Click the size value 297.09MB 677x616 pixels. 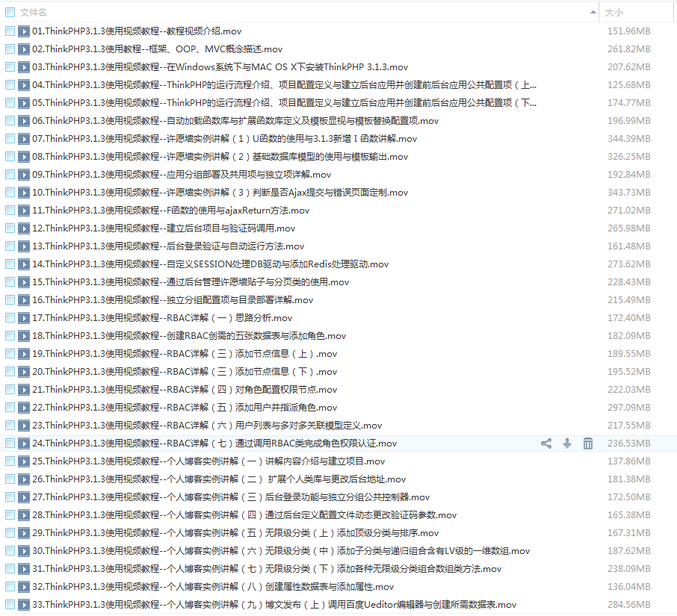pos(628,408)
